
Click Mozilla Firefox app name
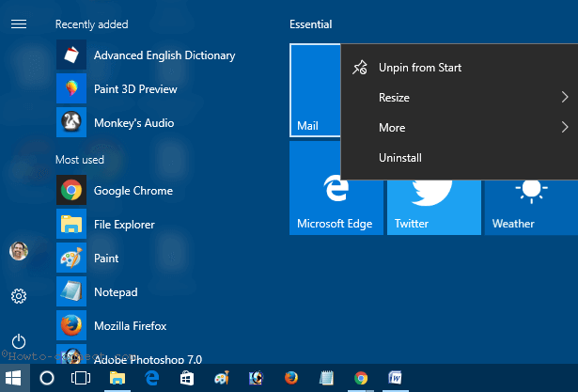130,326
